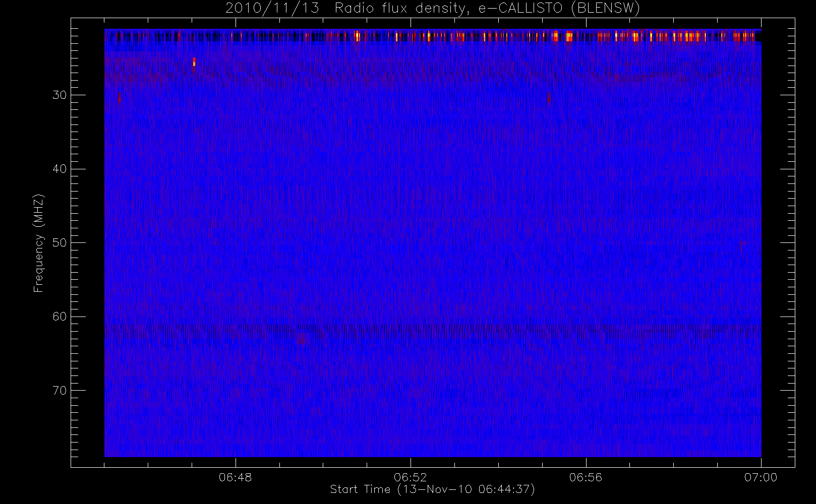Select the "Frequency (MHZ)" axis label
The width and height of the screenshot is (816, 504).
(x=39, y=243)
